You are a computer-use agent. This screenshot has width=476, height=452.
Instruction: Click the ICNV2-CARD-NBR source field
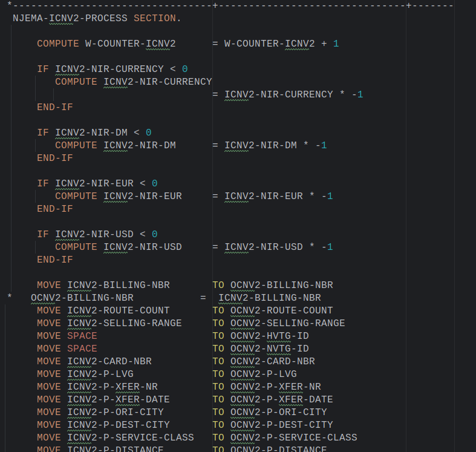coord(109,361)
